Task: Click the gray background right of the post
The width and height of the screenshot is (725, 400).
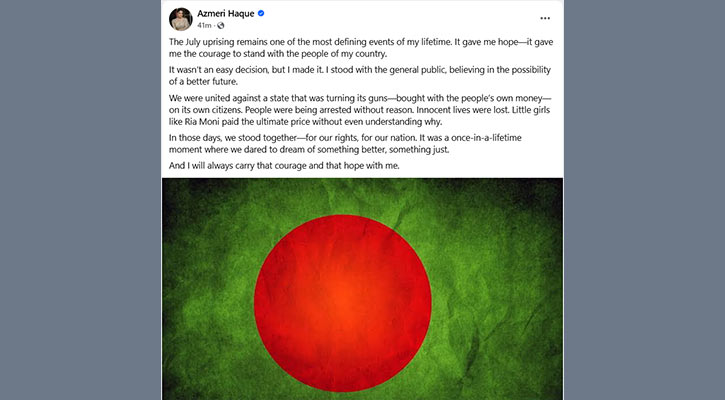Action: coord(645,200)
